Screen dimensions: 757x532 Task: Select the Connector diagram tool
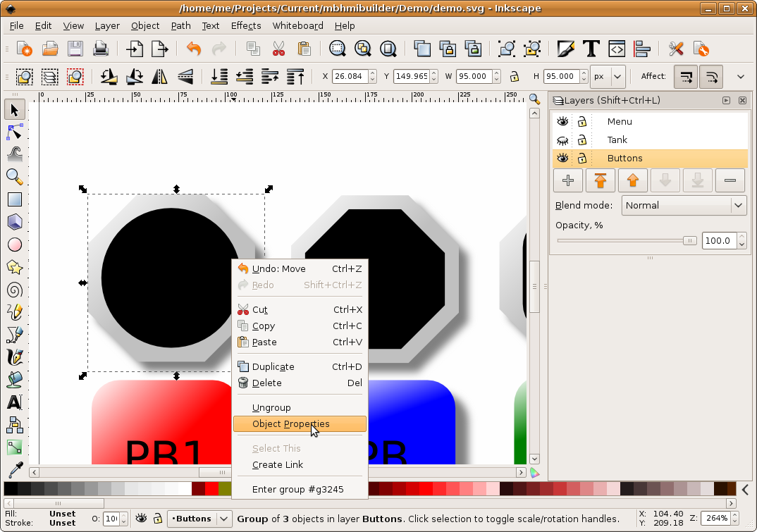tap(15, 425)
